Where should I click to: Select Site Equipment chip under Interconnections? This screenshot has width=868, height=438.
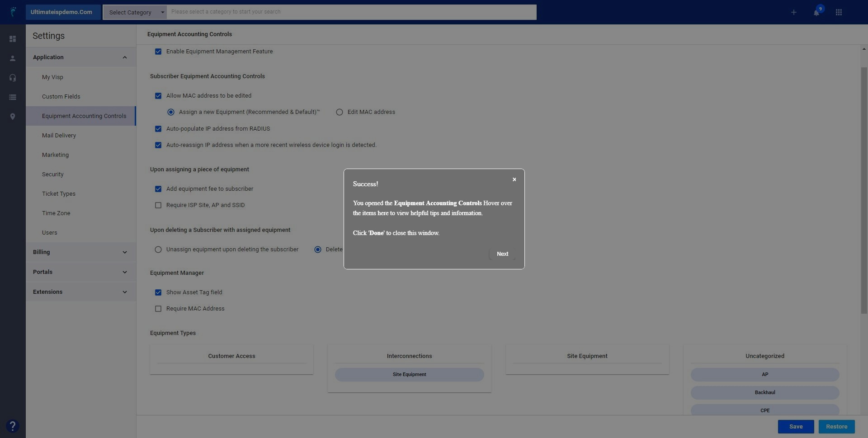tap(409, 375)
